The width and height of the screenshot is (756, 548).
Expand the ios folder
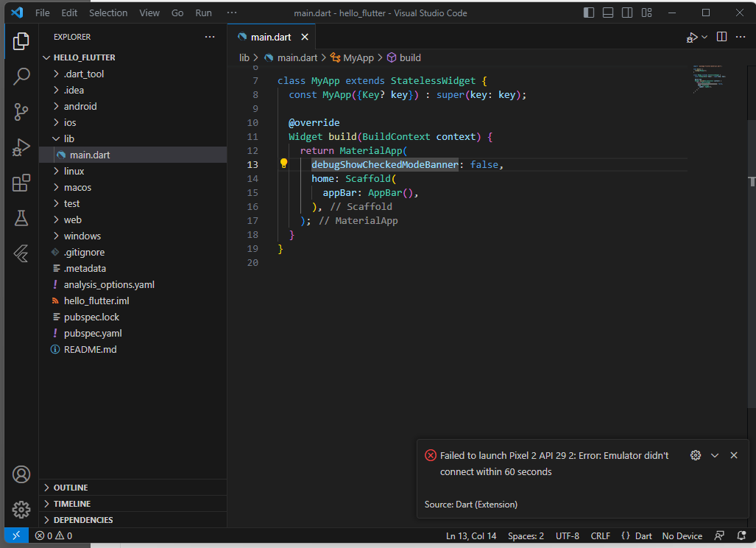(133, 122)
